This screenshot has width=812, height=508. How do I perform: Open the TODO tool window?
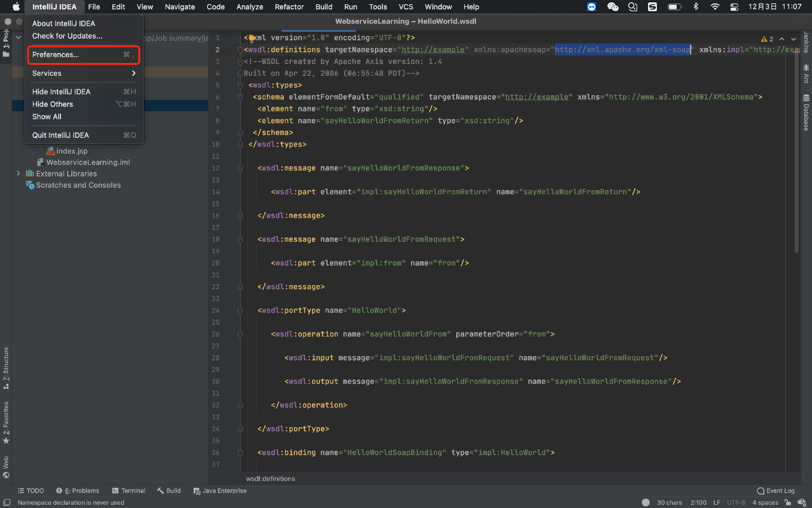31,491
